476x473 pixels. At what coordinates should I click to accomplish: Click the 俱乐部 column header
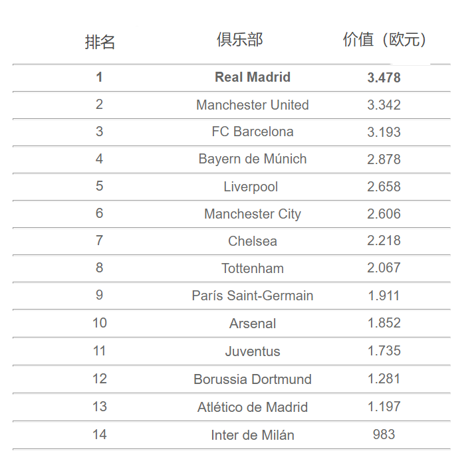[x=239, y=39]
